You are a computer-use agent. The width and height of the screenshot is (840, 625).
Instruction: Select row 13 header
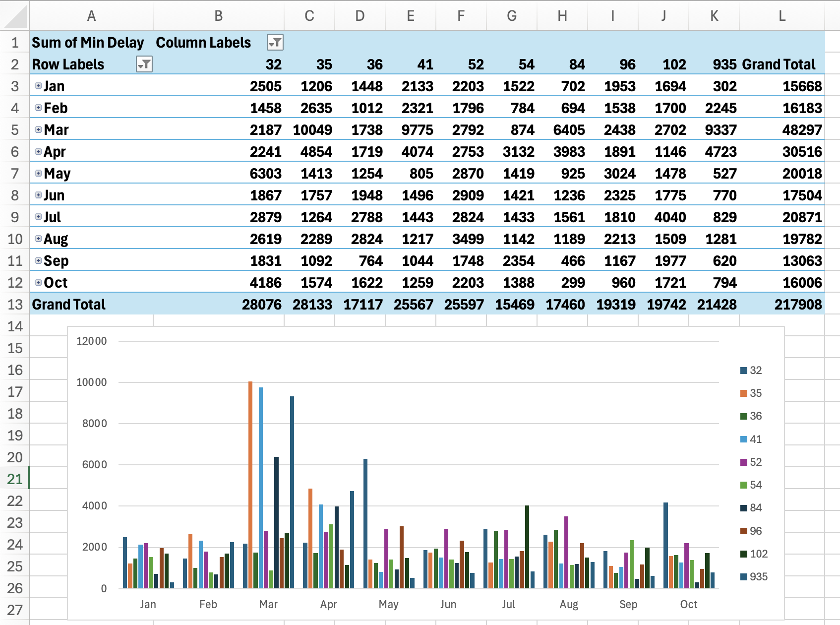click(x=15, y=305)
